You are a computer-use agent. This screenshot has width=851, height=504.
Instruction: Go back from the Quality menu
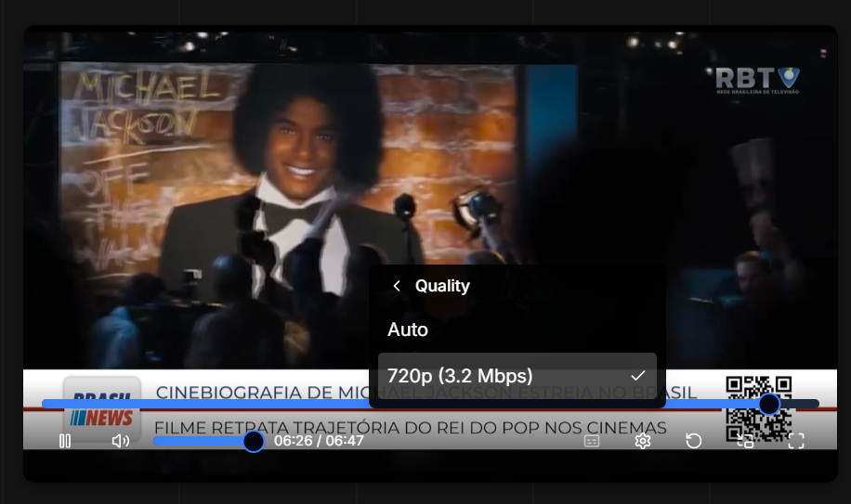pos(397,286)
